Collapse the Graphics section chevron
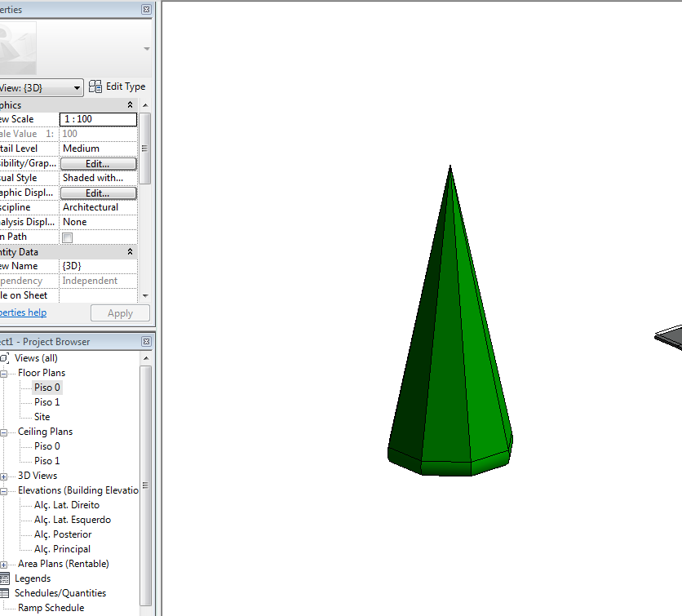The height and width of the screenshot is (616, 682). [x=130, y=104]
